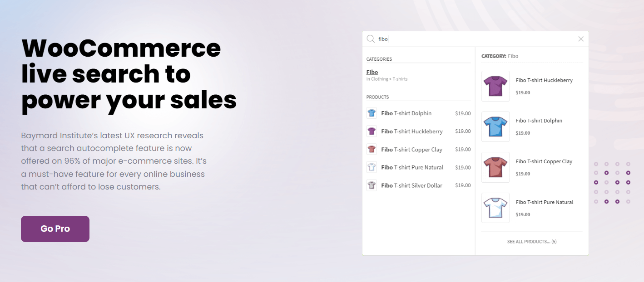Select the purple Huckleberry t-shirt icon in product list

372,131
